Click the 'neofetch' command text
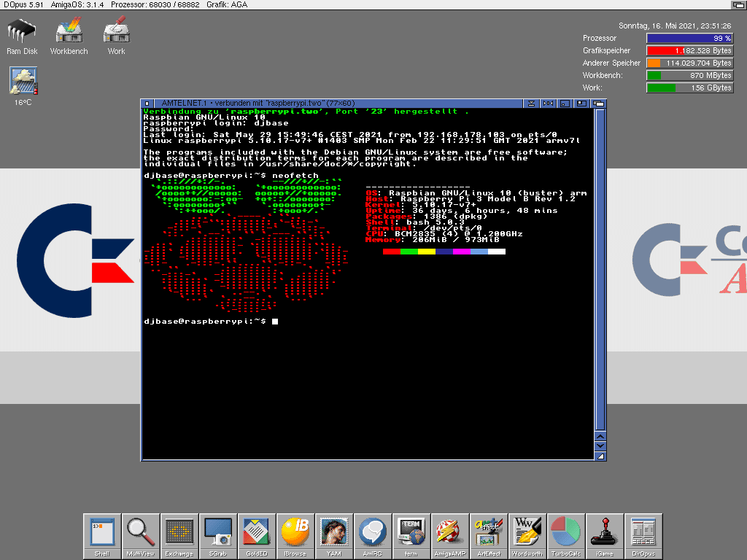The image size is (747, 560). (x=295, y=176)
